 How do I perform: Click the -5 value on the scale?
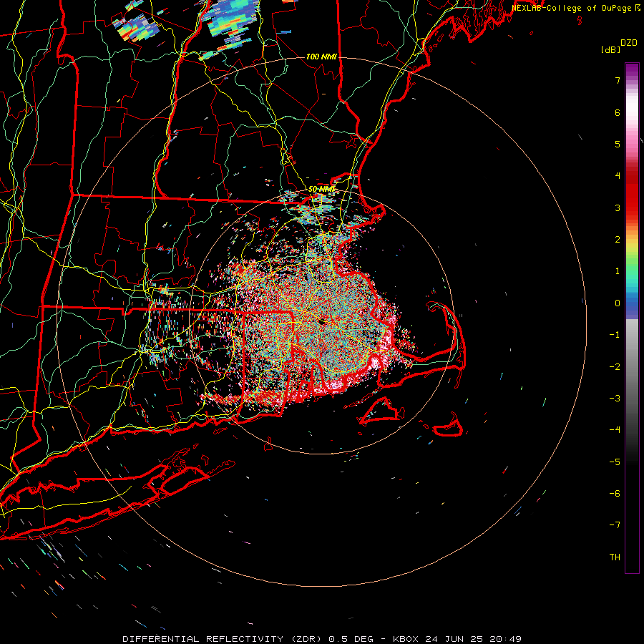click(x=615, y=462)
